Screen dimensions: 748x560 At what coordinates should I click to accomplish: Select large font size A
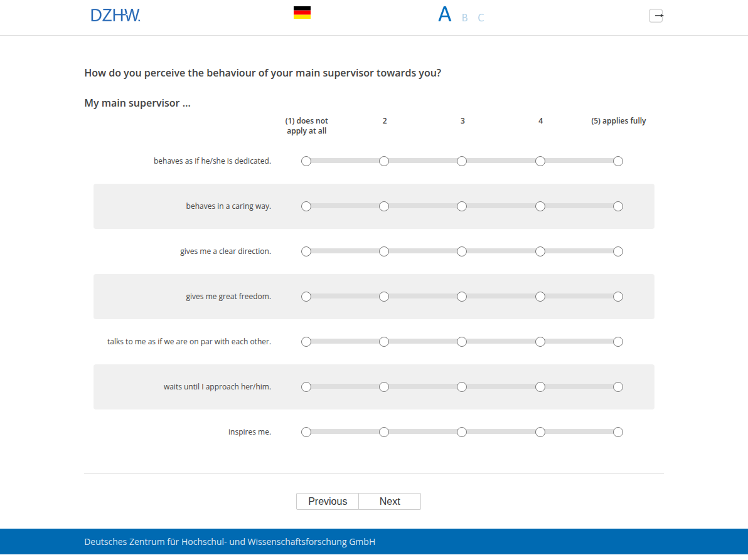[445, 15]
